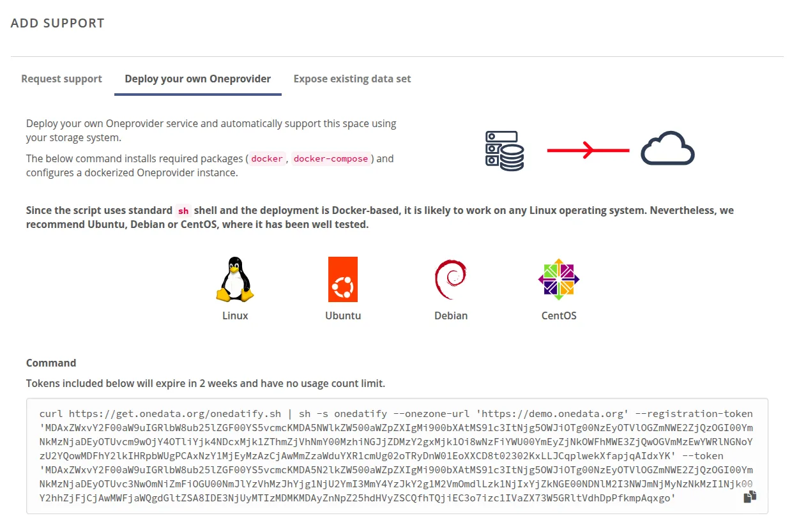Open the Expose existing data set tab
Screen dimensions: 792x532
tap(352, 79)
